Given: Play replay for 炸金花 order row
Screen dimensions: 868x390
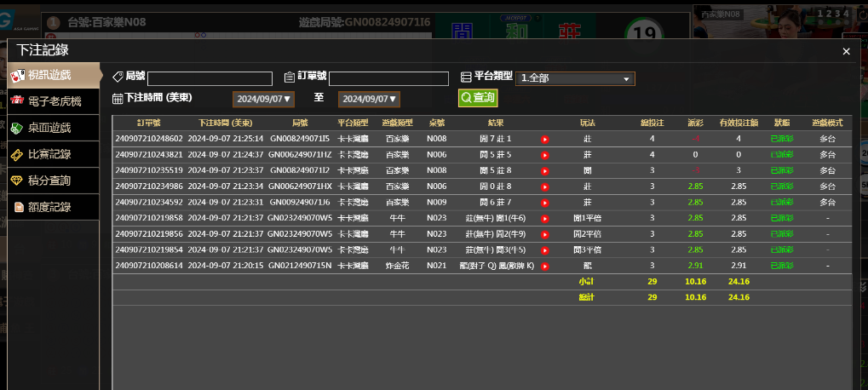Looking at the screenshot, I should point(544,266).
